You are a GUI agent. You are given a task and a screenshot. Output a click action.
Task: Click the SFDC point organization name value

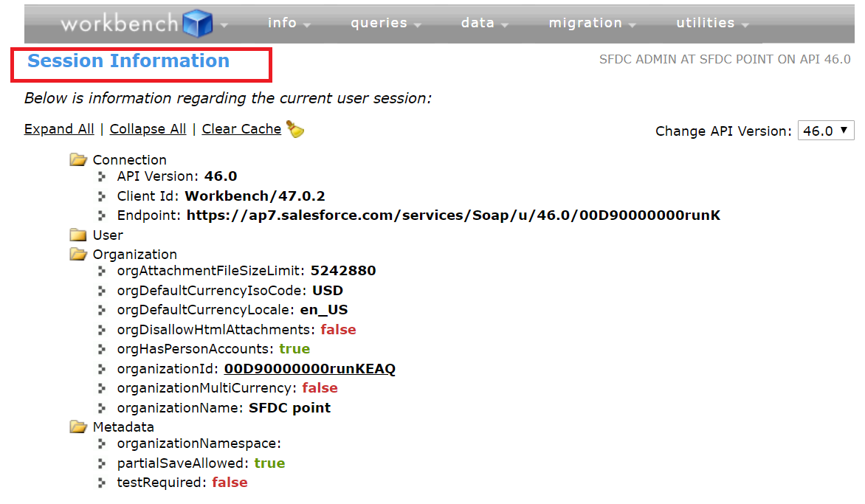289,408
